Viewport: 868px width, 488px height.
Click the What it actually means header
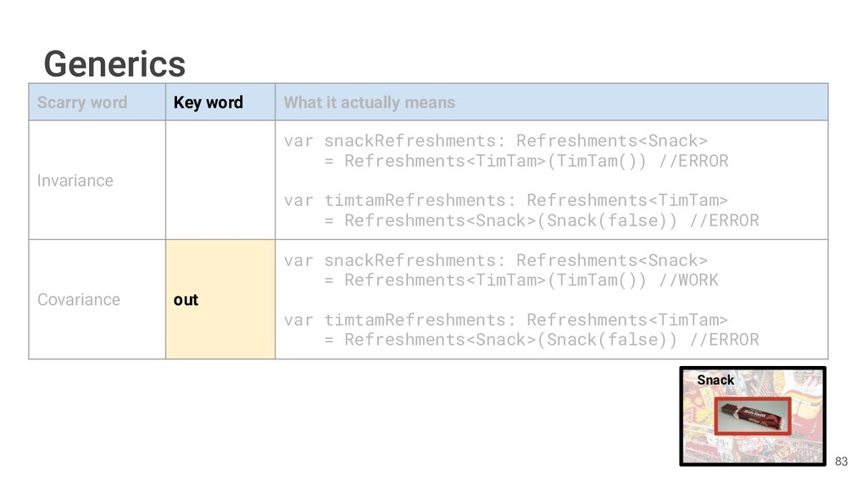click(x=369, y=103)
